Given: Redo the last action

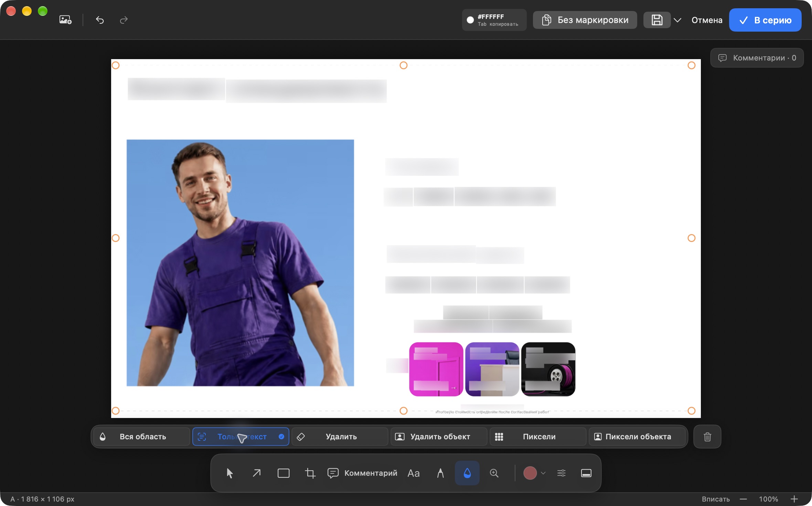Looking at the screenshot, I should click(x=124, y=20).
